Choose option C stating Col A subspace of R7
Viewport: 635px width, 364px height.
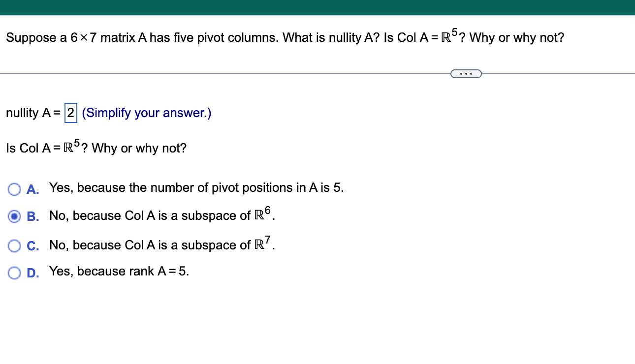point(14,245)
